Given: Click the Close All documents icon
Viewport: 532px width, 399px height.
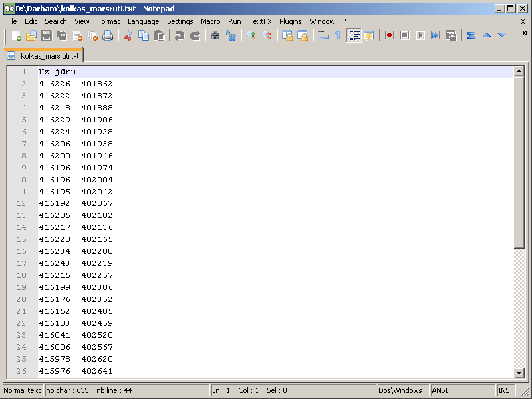Looking at the screenshot, I should click(x=92, y=35).
